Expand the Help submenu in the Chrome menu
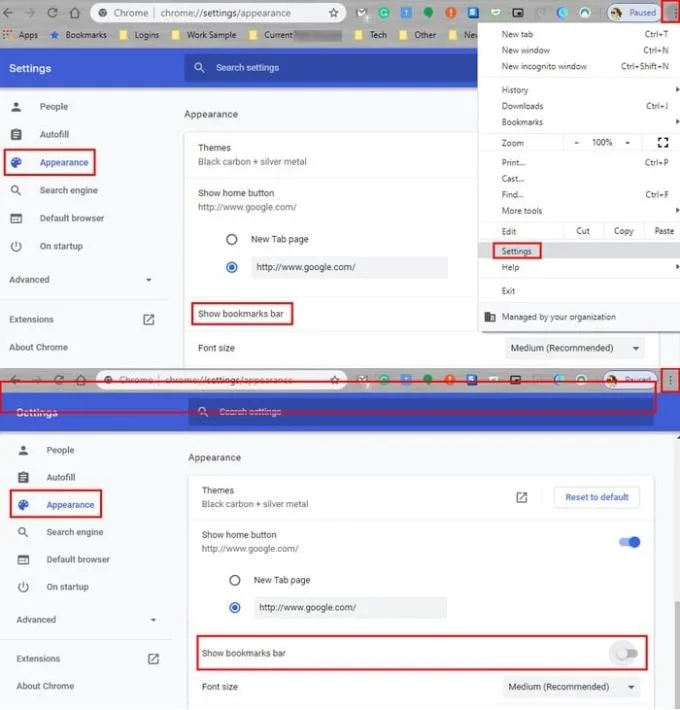This screenshot has width=680, height=710. pyautogui.click(x=579, y=268)
